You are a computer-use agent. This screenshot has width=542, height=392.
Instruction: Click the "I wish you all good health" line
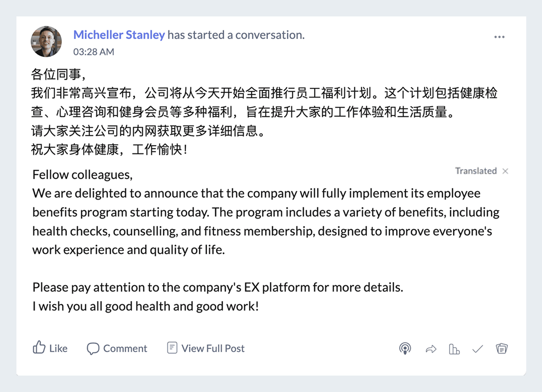point(146,306)
